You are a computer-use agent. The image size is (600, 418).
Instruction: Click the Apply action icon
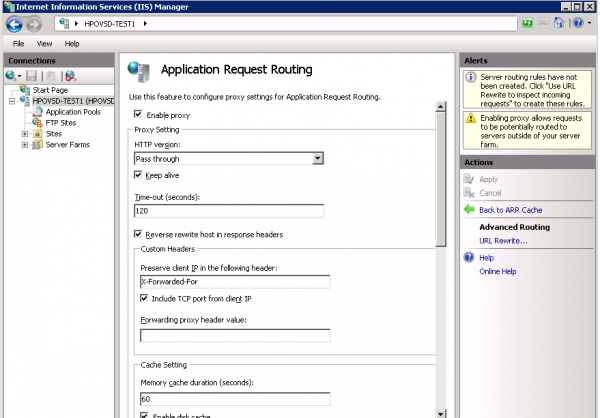(469, 179)
